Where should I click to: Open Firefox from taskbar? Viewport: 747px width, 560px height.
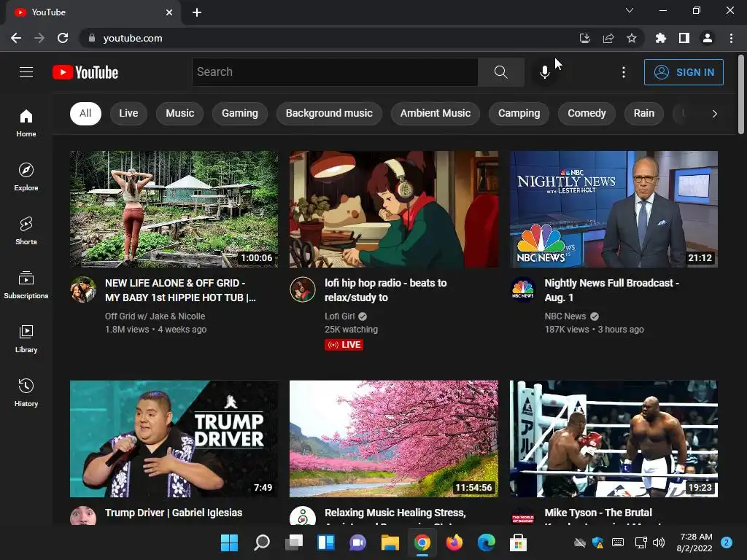[x=454, y=542]
